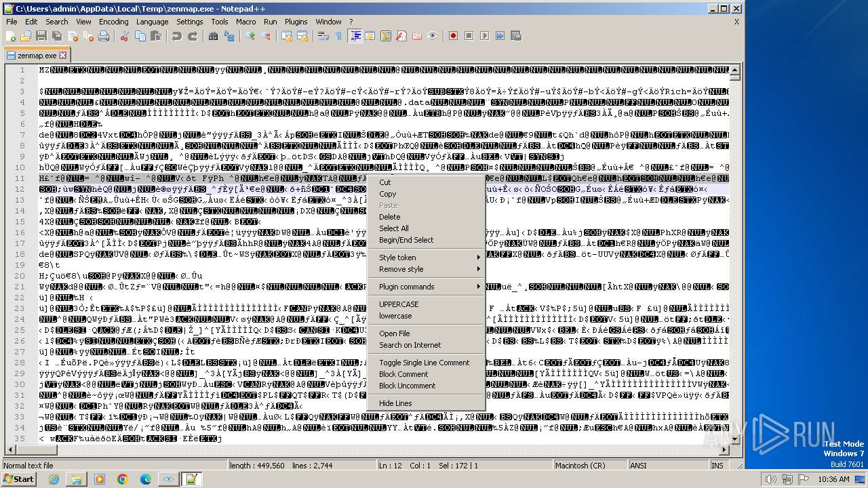Image resolution: width=868 pixels, height=488 pixels.
Task: Toggle file monitoring with the eye icon
Action: pyautogui.click(x=433, y=36)
